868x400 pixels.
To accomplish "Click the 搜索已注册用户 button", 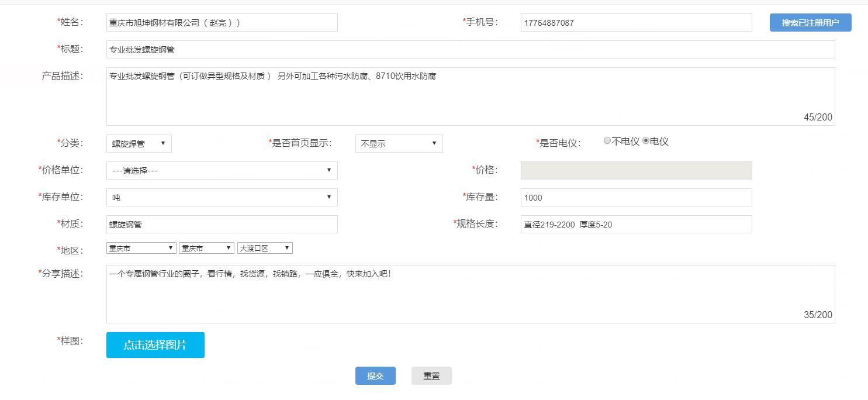I will pyautogui.click(x=810, y=23).
